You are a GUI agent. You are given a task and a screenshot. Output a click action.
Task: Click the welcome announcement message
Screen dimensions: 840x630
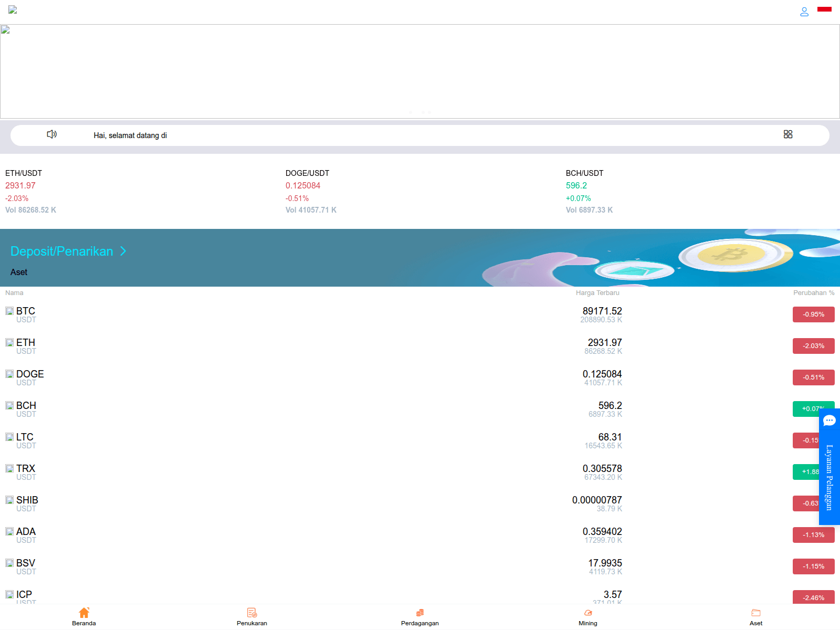pyautogui.click(x=130, y=135)
